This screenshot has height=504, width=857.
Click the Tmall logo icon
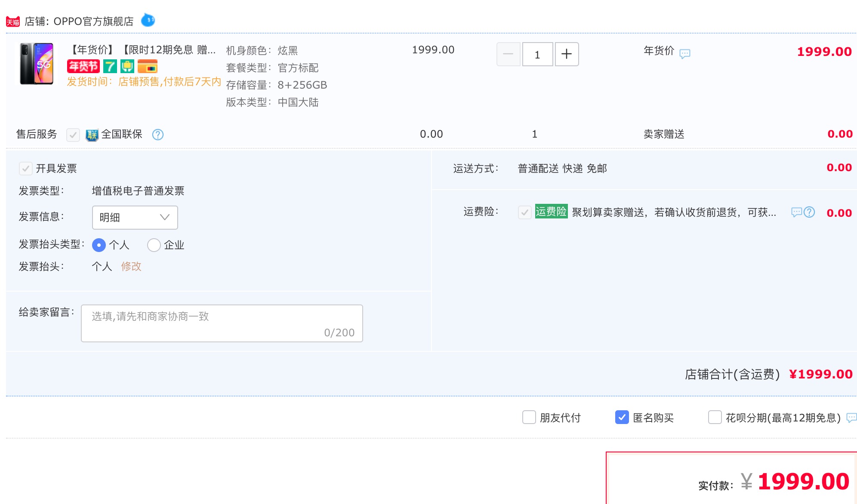[x=13, y=22]
